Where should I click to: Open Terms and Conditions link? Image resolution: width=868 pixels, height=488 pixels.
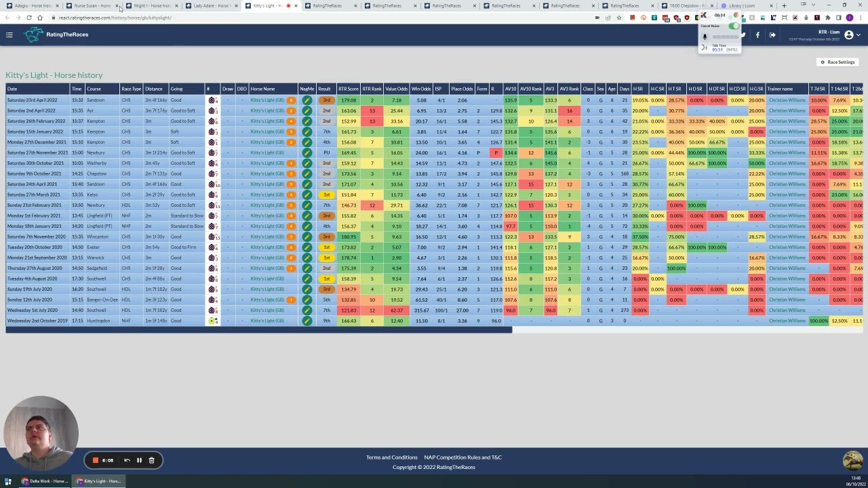(391, 457)
